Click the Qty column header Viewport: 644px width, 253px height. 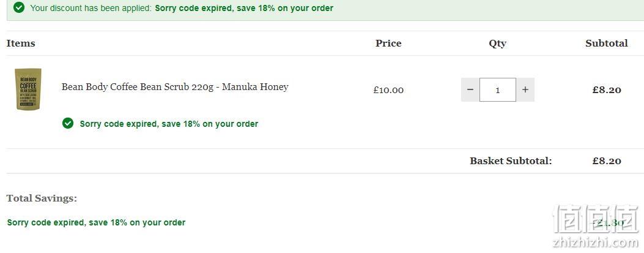[x=497, y=43]
